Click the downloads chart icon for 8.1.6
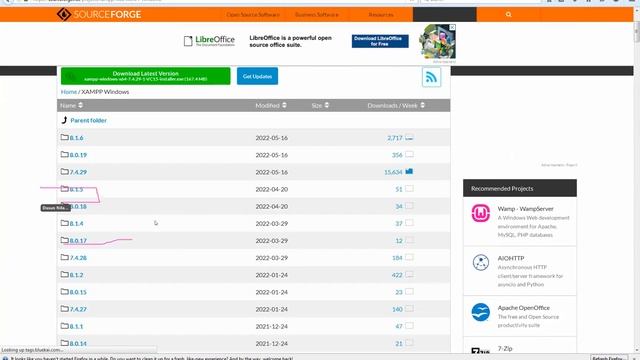This screenshot has height=360, width=640. (409, 138)
